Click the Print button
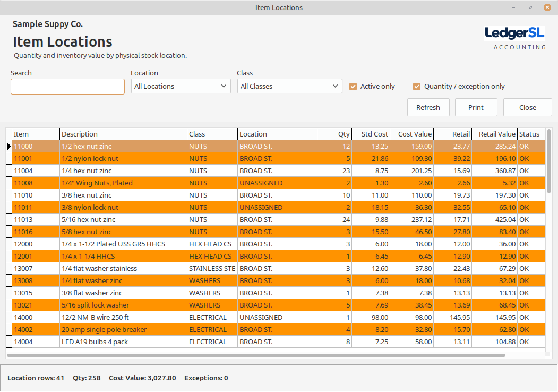The height and width of the screenshot is (392, 558). coord(476,107)
